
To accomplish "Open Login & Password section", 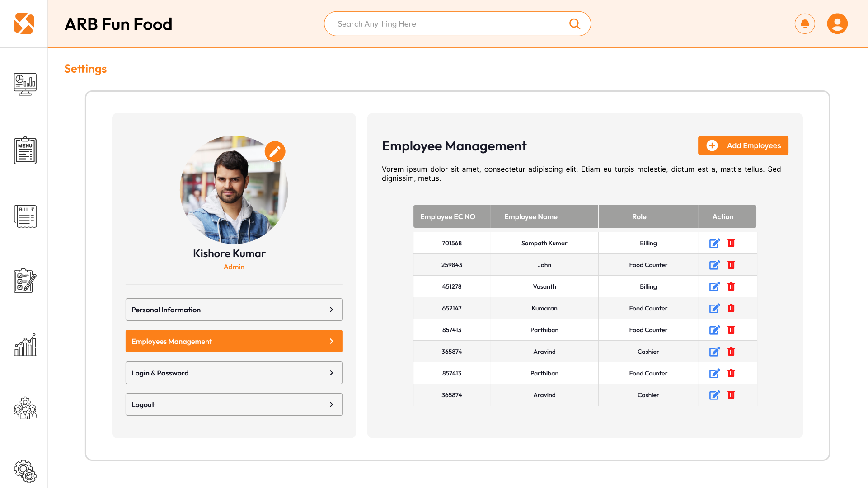I will click(x=234, y=373).
